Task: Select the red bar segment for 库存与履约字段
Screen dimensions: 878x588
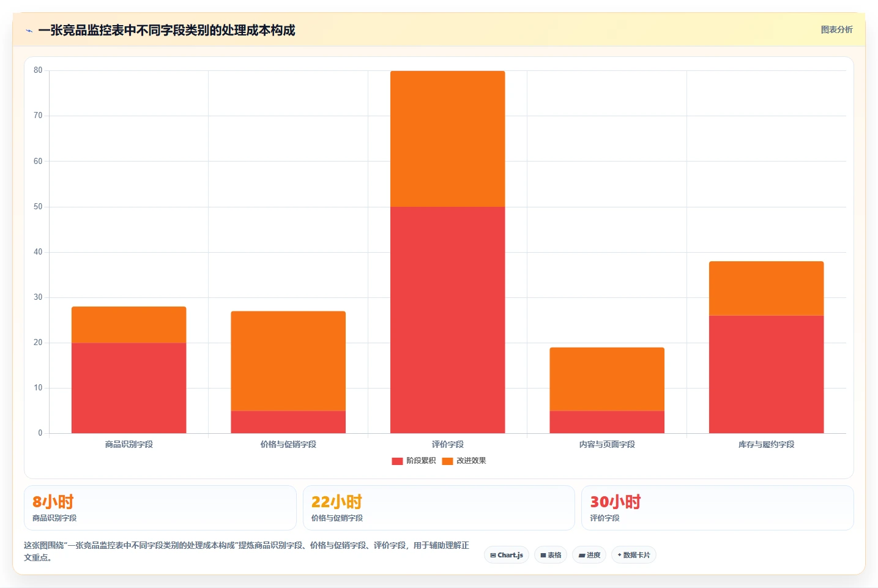Action: point(766,374)
